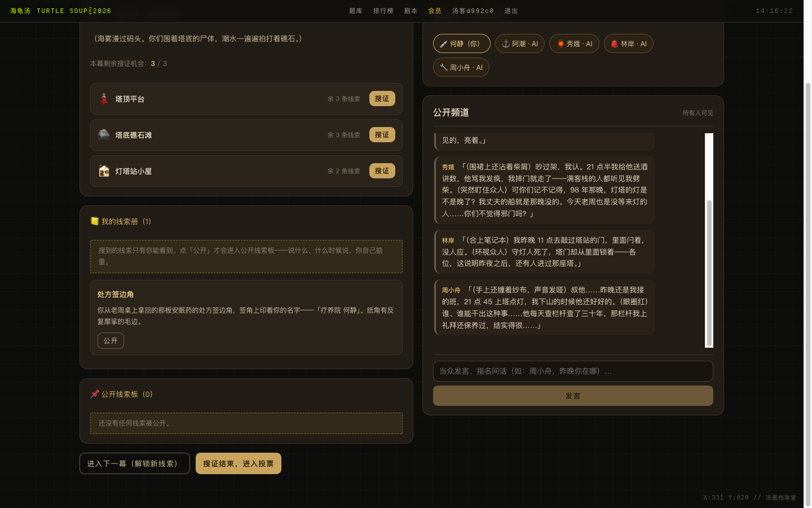The image size is (812, 508).
Task: Click the 公开频道 heading
Action: [451, 112]
